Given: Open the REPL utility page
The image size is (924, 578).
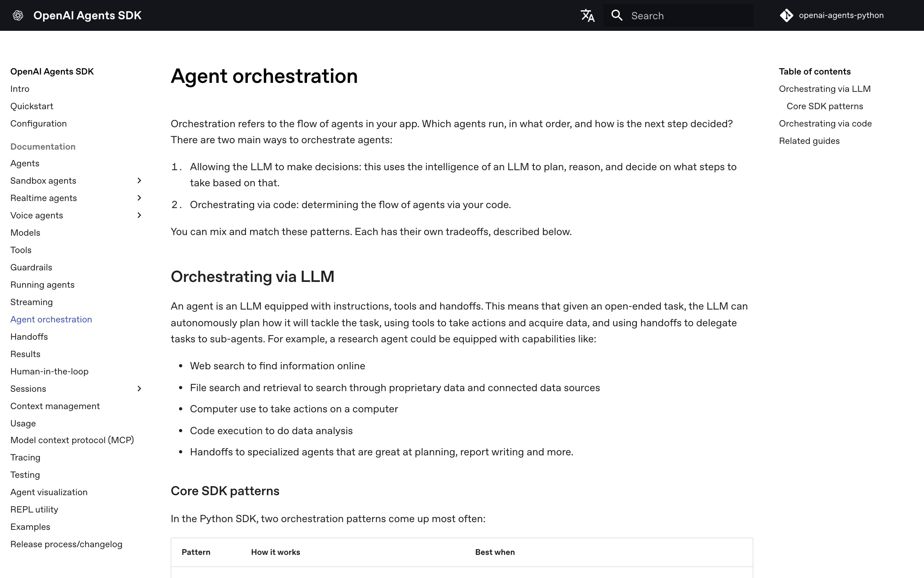Looking at the screenshot, I should (x=34, y=510).
